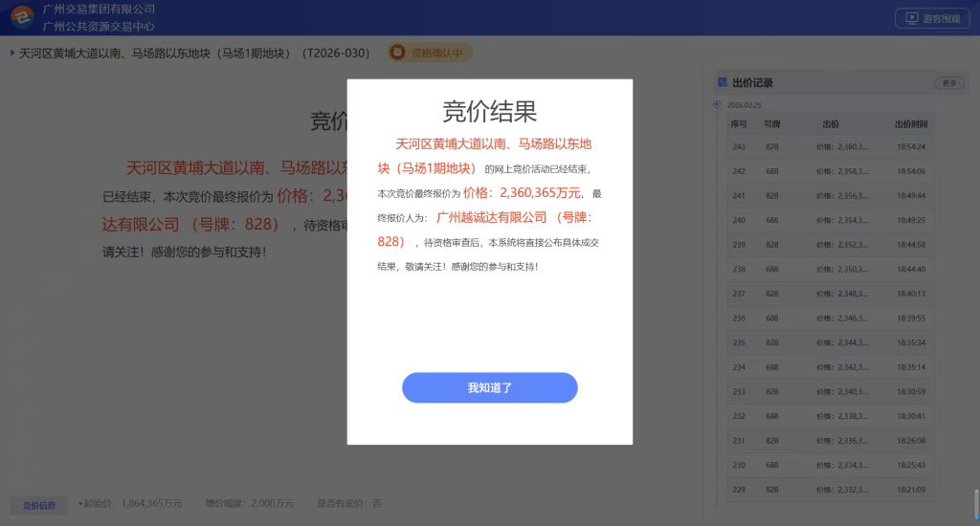Select bid record row 241
Screen dimensions: 980x526
(x=831, y=195)
